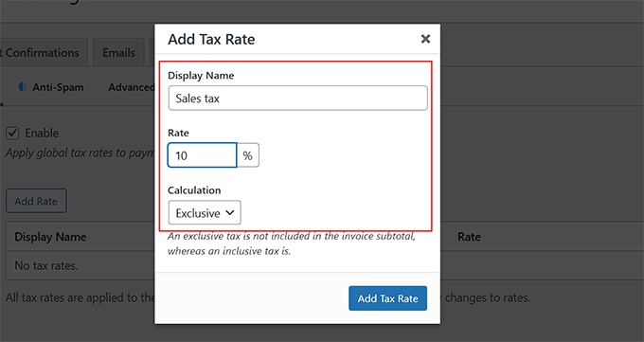Click the percent sign unit label
The height and width of the screenshot is (342, 644).
point(248,155)
